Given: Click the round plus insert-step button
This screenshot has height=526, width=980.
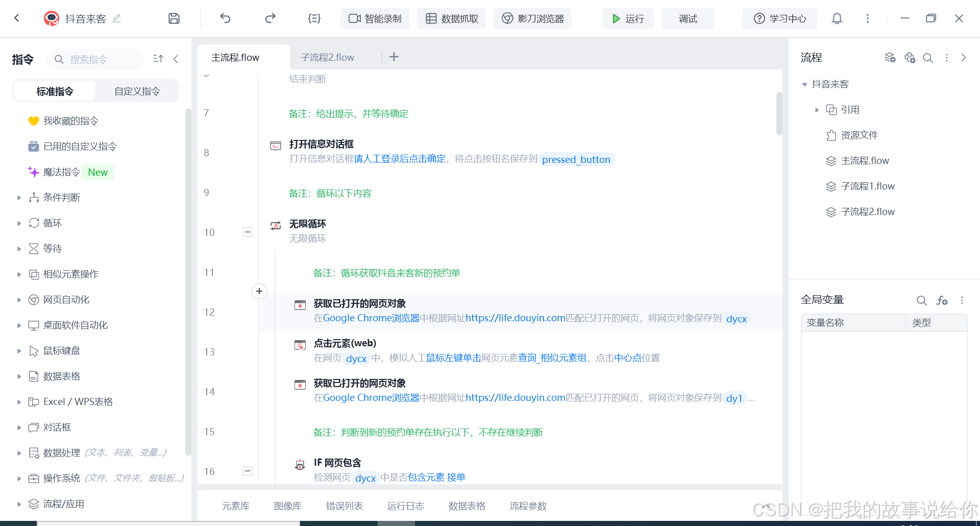Looking at the screenshot, I should click(x=259, y=291).
